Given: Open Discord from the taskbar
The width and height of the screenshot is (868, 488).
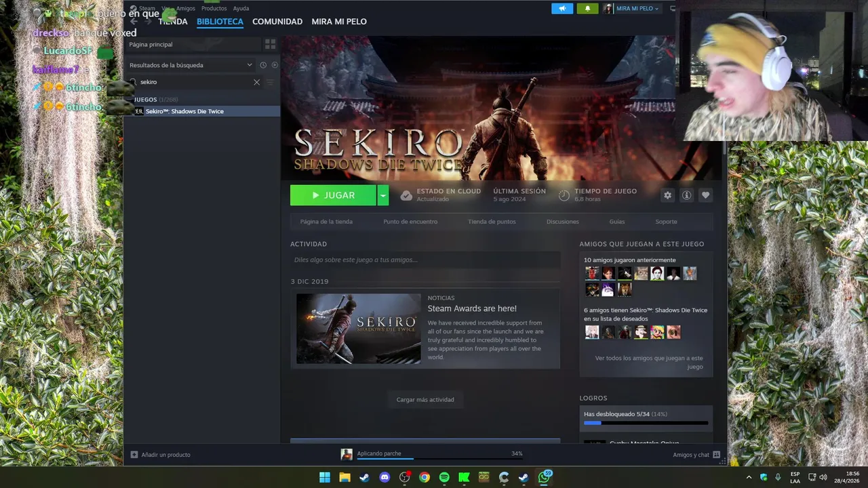Looking at the screenshot, I should tap(384, 477).
